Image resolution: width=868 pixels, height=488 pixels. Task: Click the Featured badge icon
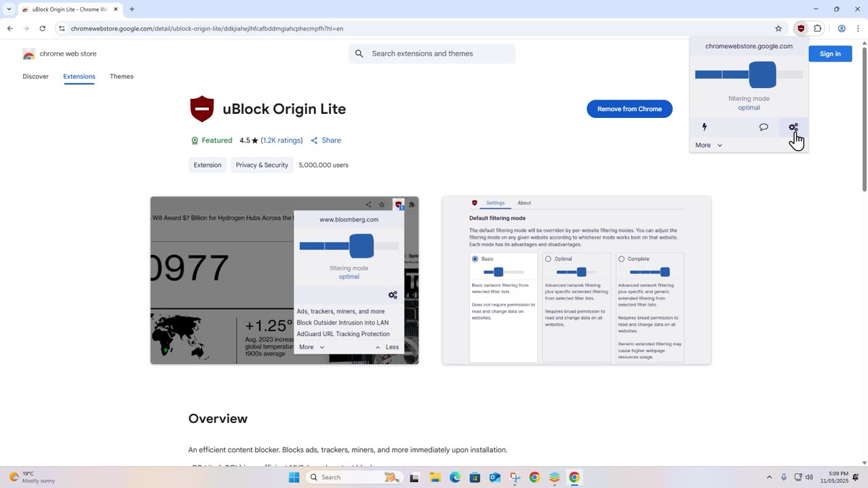tap(195, 140)
